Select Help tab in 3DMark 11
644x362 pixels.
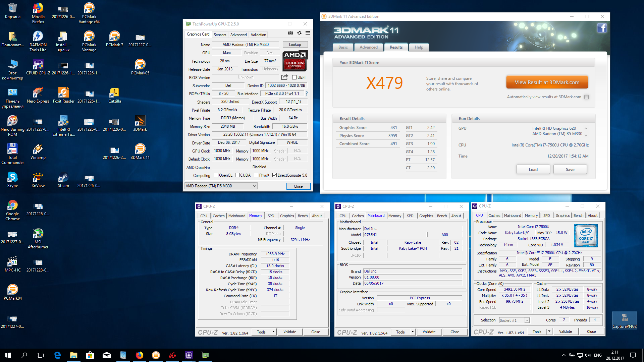click(x=419, y=47)
